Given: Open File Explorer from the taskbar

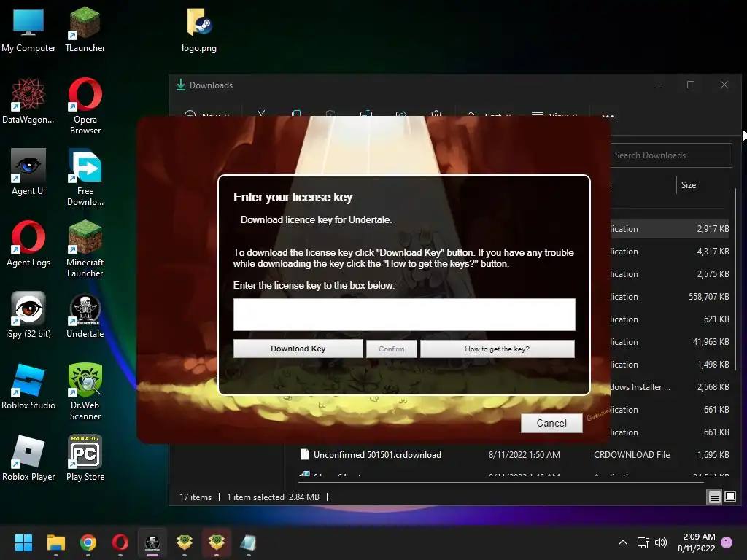Looking at the screenshot, I should (x=56, y=542).
